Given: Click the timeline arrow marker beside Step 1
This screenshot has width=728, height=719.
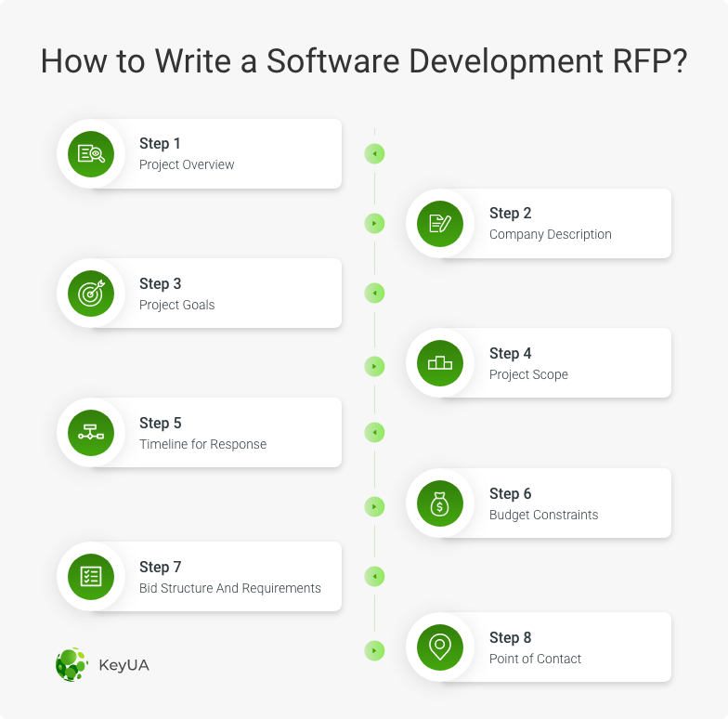Looking at the screenshot, I should (x=374, y=154).
